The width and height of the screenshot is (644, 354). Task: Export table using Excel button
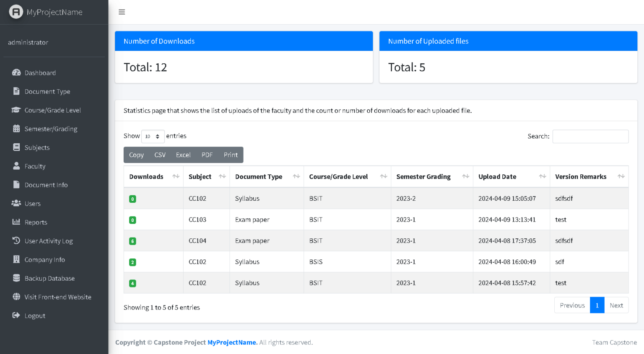point(183,155)
